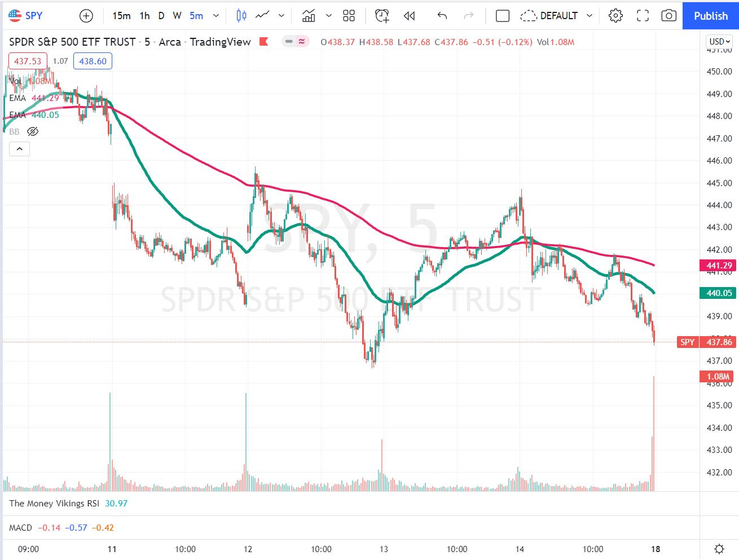The height and width of the screenshot is (560, 739).
Task: Expand the chart style dropdown arrow
Action: [281, 16]
